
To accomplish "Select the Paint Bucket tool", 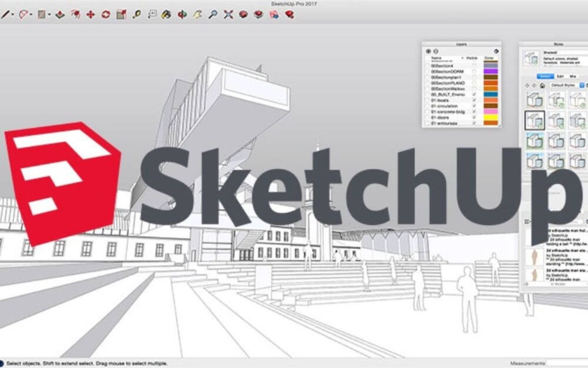I will coord(165,14).
